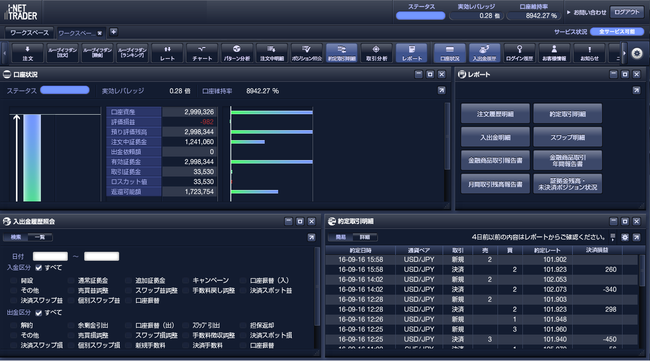
Task: Open パターン分析 pattern analysis icon
Action: pos(237,53)
